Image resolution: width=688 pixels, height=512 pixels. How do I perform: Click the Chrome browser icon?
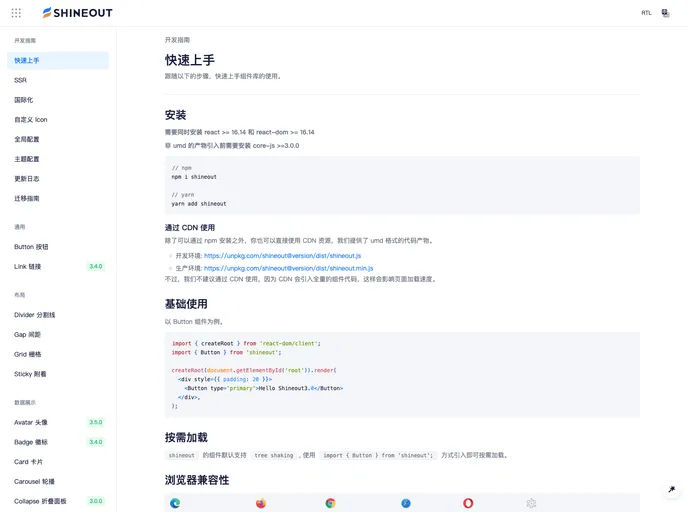[x=330, y=503]
